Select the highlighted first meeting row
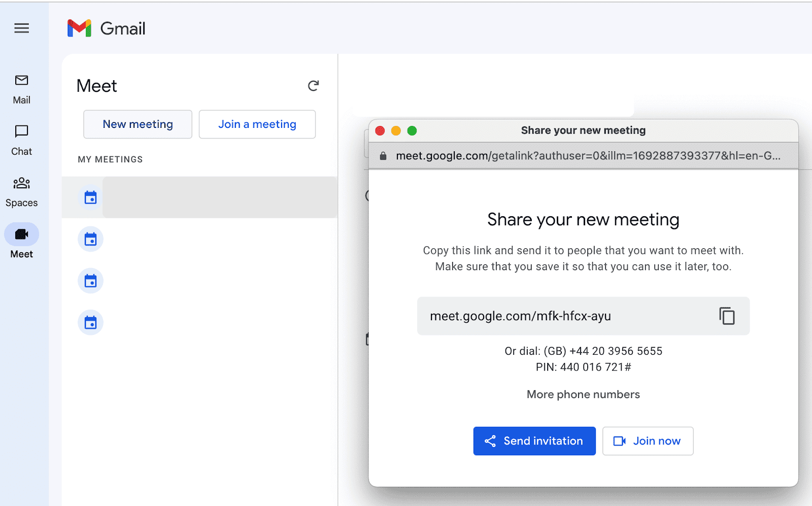The width and height of the screenshot is (812, 506). click(219, 197)
